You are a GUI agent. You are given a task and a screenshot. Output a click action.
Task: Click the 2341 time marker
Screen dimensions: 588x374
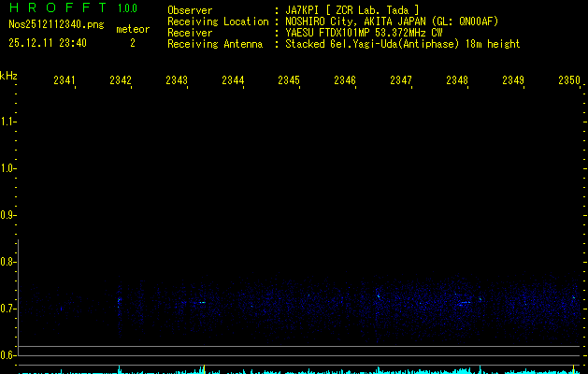point(65,81)
